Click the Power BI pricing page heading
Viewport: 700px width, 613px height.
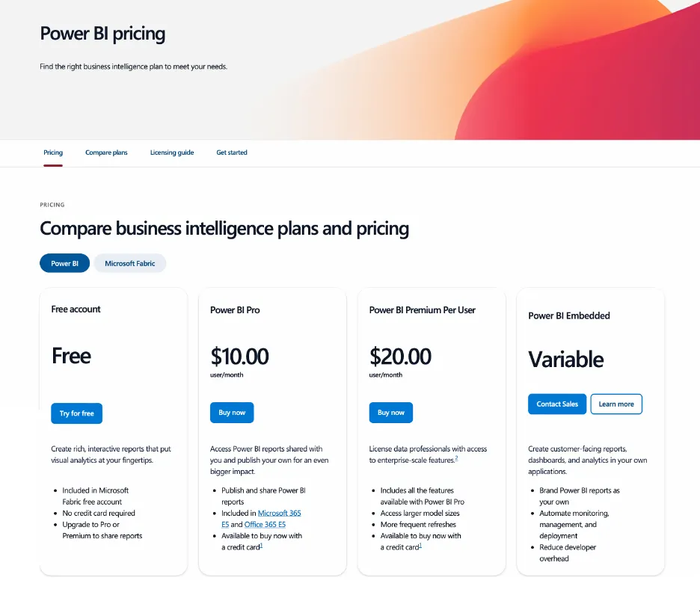click(x=102, y=34)
